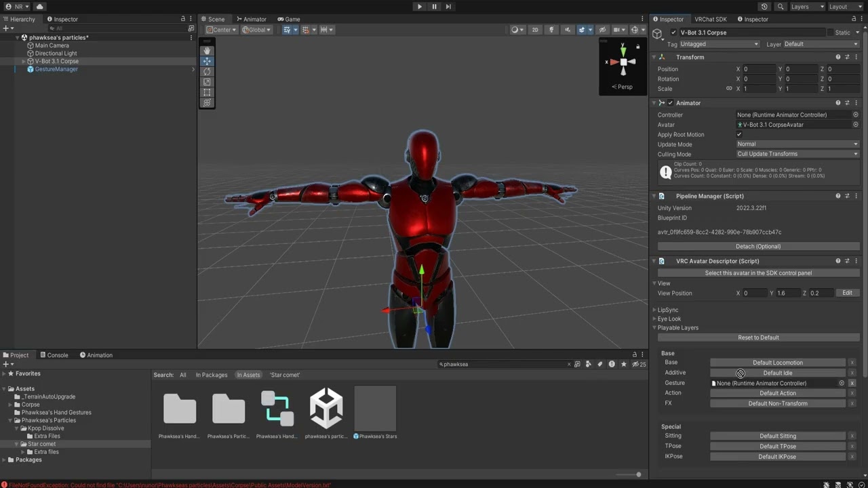Click the Play button
Viewport: 868px width, 488px height.
point(419,7)
